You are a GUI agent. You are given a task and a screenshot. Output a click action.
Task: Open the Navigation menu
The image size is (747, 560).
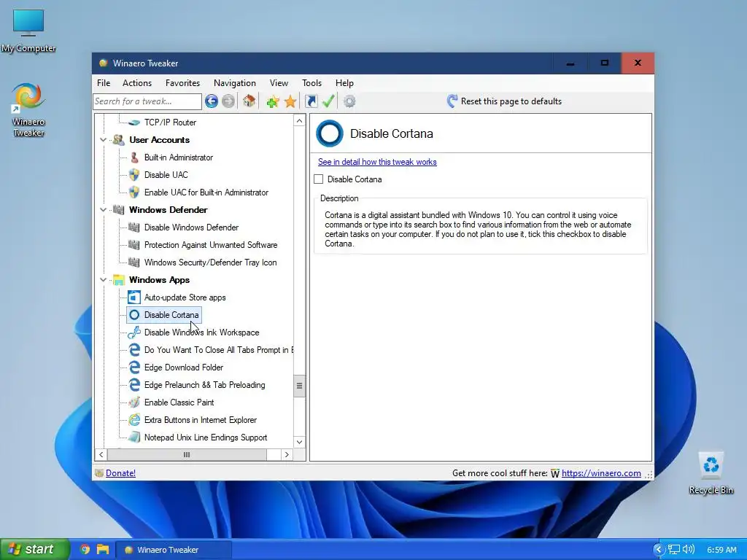click(234, 83)
